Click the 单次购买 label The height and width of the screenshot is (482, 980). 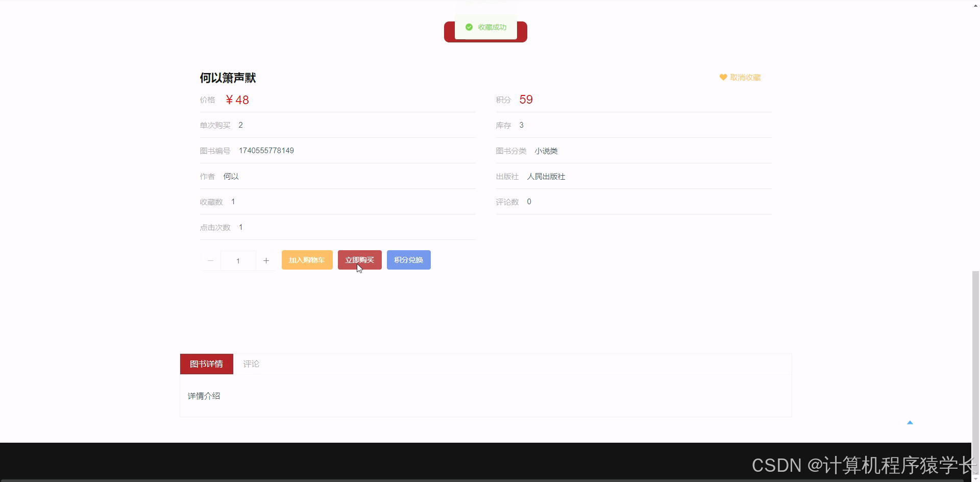215,126
